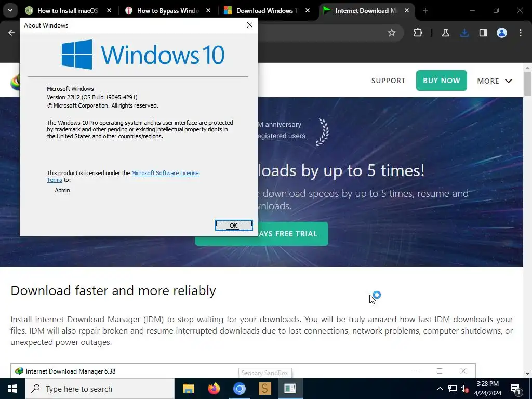This screenshot has height=399, width=532.
Task: Open the tab search dropdown
Action: (x=10, y=10)
